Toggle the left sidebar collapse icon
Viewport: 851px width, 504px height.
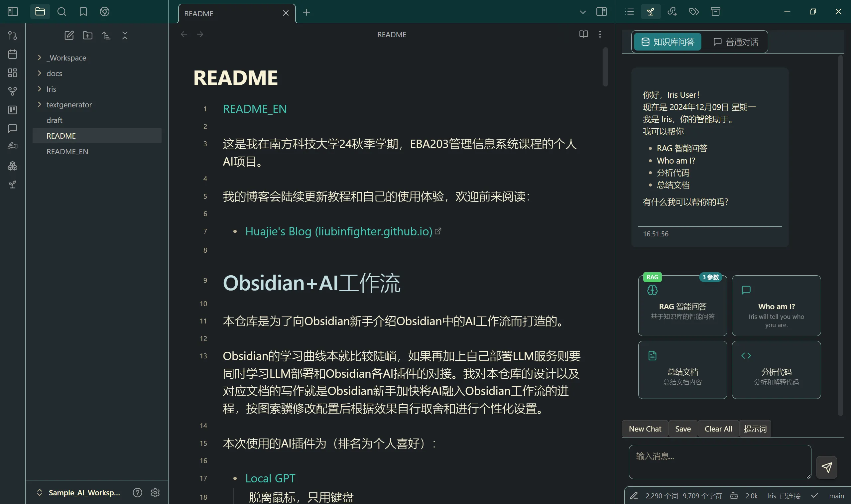click(x=13, y=12)
